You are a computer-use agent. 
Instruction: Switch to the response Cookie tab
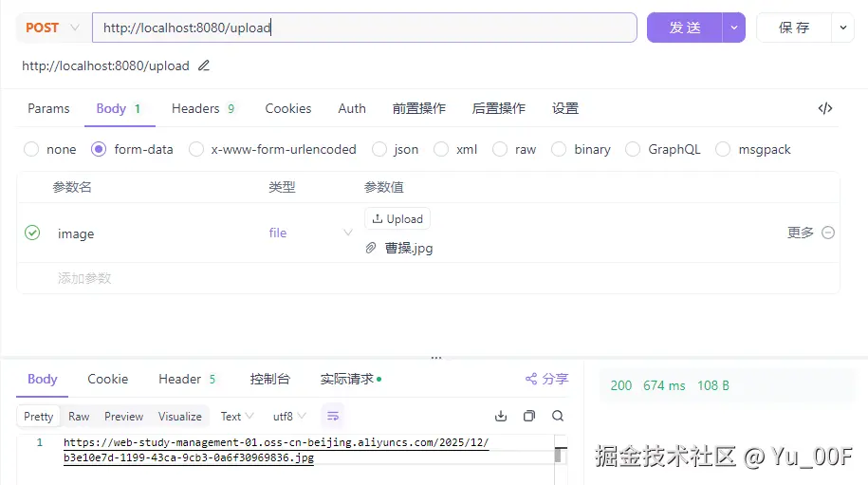[108, 380]
